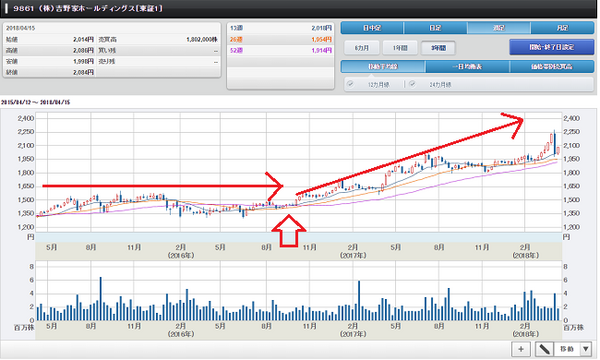Click the tallest volume bar near 2月 2017年
The image size is (600, 360).
point(359,301)
